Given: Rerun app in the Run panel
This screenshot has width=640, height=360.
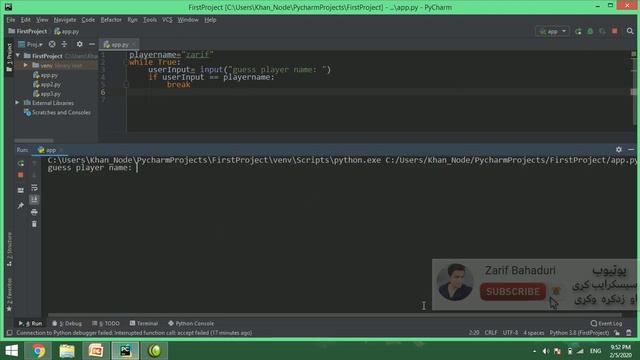Looking at the screenshot, I should coord(20,163).
